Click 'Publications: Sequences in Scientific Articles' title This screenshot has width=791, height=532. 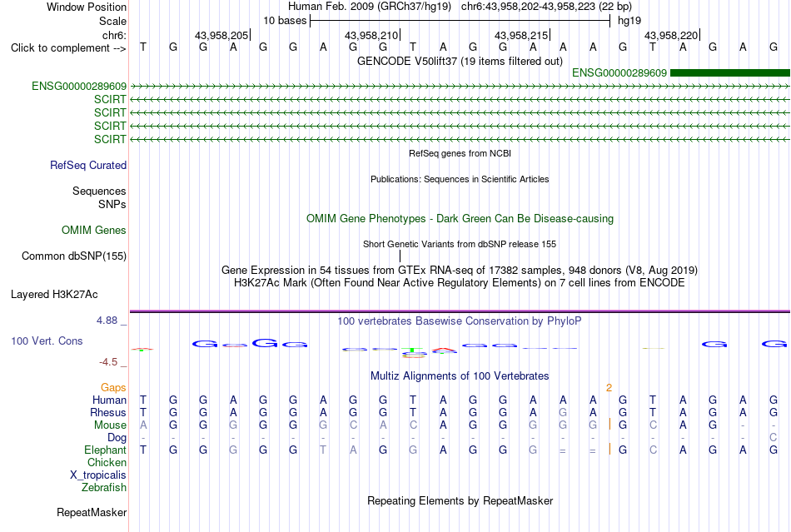pos(460,179)
